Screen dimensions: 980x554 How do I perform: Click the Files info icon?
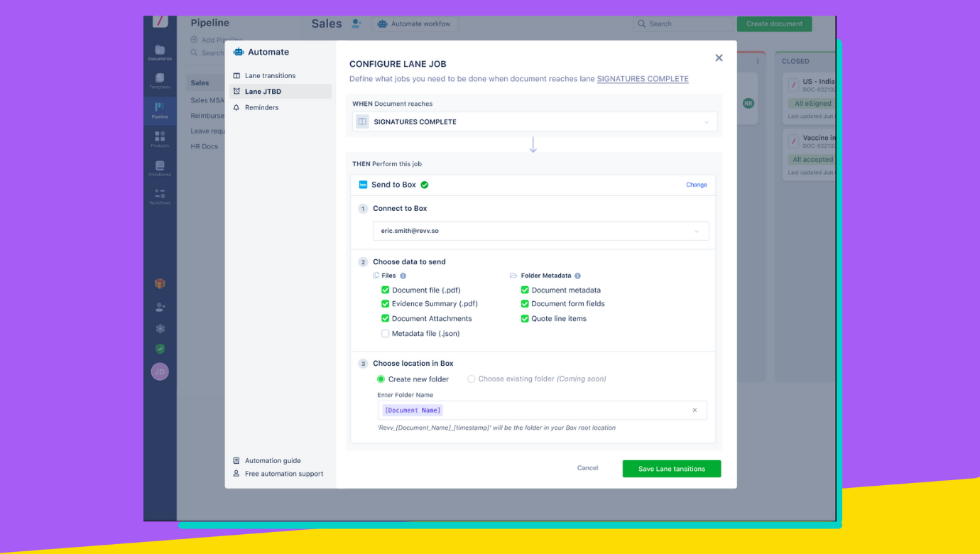pos(403,276)
